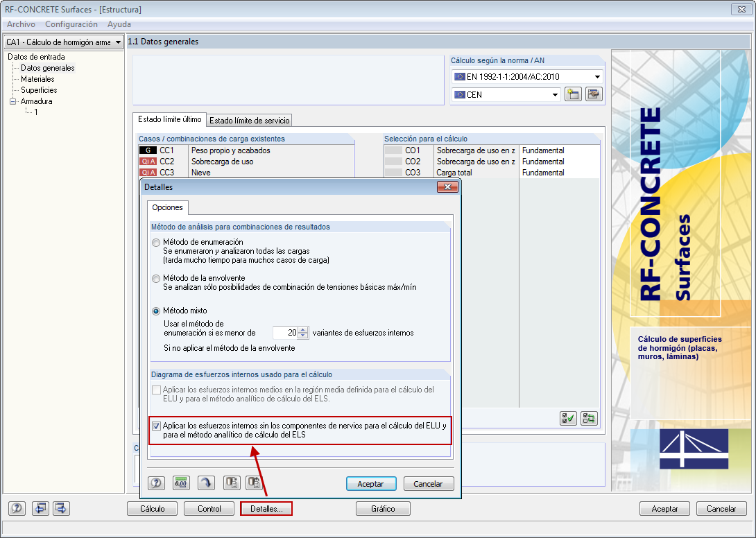Image resolution: width=756 pixels, height=538 pixels.
Task: Click the Gráfico button
Action: tap(383, 509)
